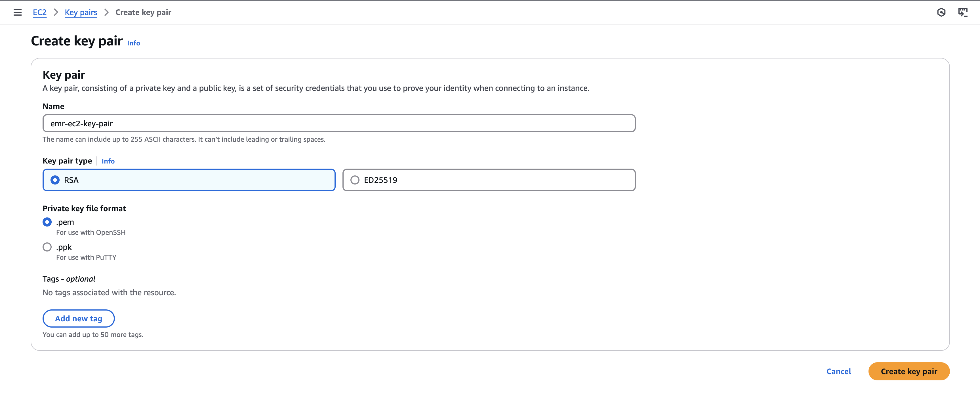Click inside the key pair Name field

tap(338, 123)
